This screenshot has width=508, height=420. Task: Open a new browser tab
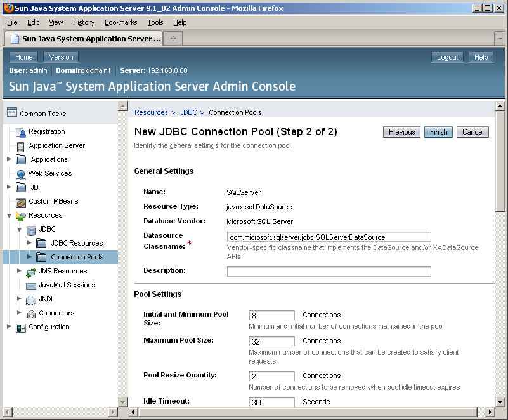click(x=173, y=39)
